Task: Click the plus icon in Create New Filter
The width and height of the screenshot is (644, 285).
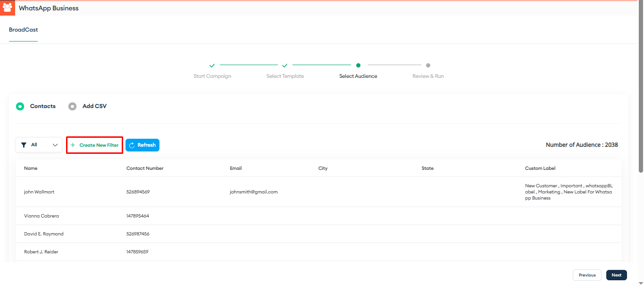Action: [73, 145]
